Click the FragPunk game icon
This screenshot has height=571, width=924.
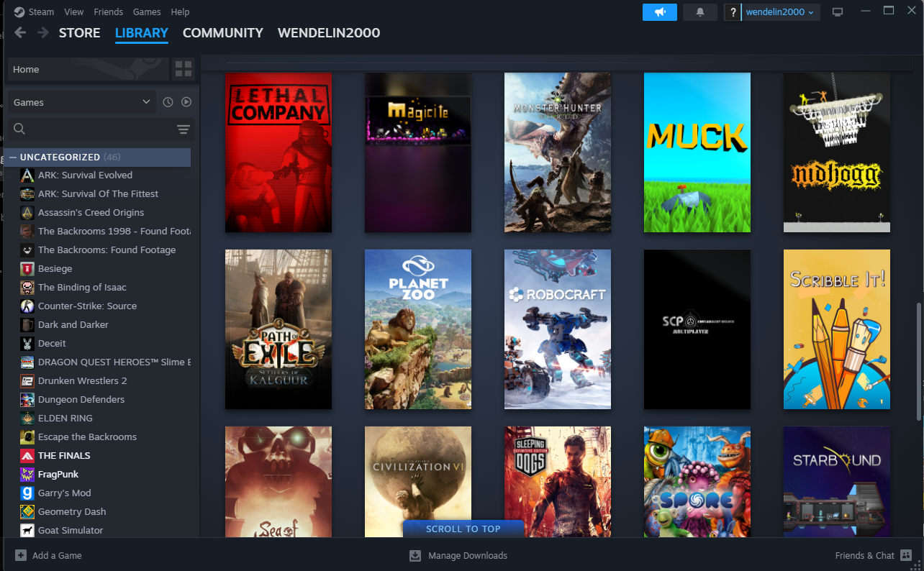click(x=27, y=474)
